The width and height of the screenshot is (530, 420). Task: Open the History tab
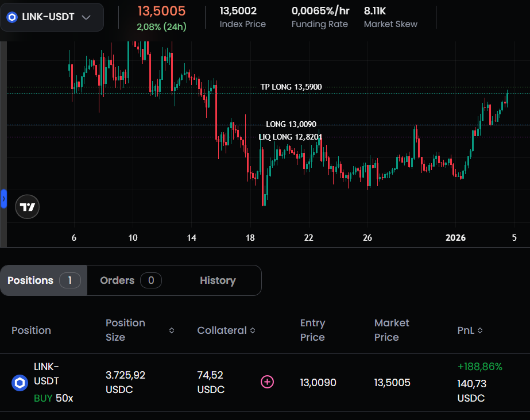218,280
